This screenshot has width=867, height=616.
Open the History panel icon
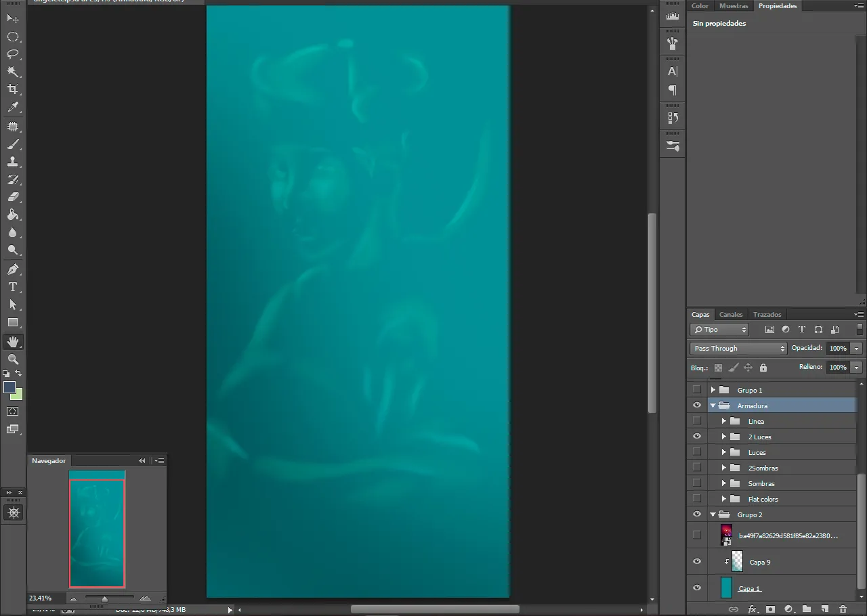(x=673, y=118)
